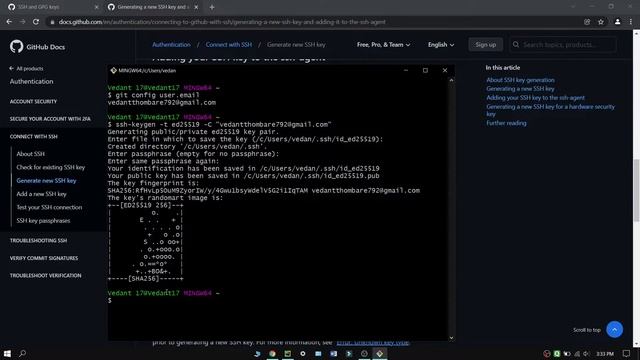The image size is (640, 360).
Task: Maximize the MINGW64 terminal window
Action: pos(425,70)
